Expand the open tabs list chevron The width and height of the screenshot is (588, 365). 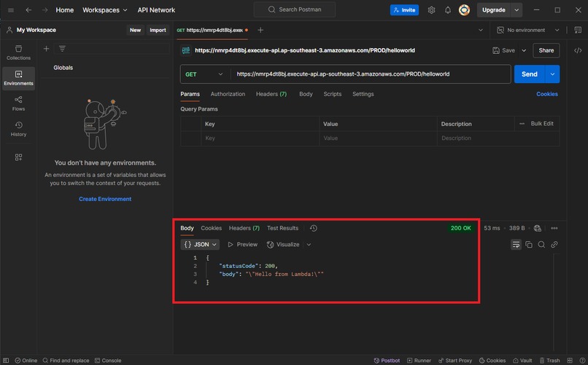pyautogui.click(x=481, y=30)
